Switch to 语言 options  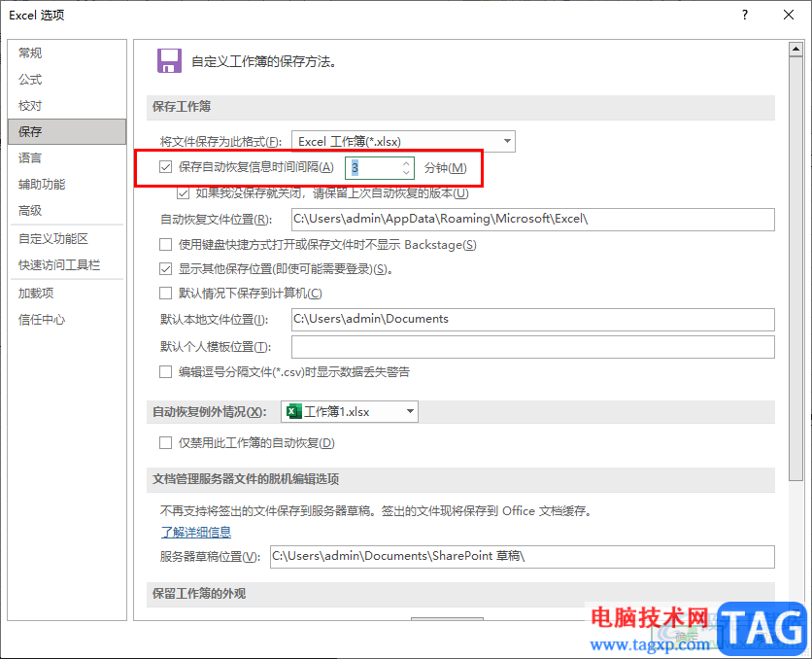pos(67,158)
